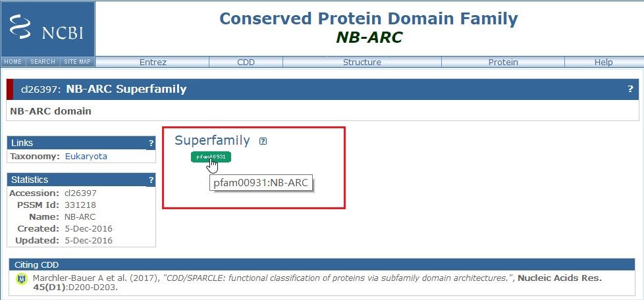
Task: Open the HOME navigation link
Action: coord(13,62)
